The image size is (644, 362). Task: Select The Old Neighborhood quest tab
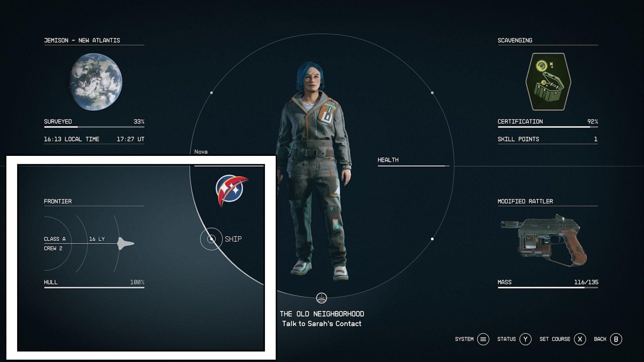(x=322, y=313)
